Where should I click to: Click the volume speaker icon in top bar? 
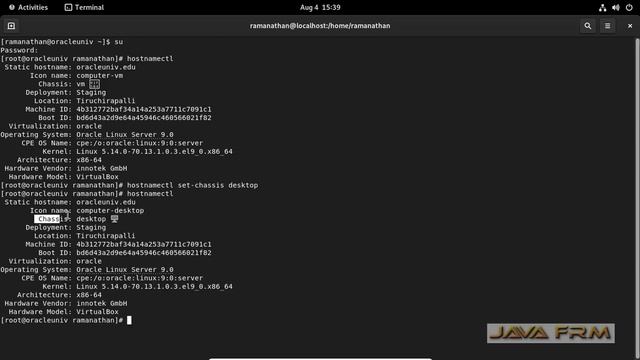click(616, 7)
